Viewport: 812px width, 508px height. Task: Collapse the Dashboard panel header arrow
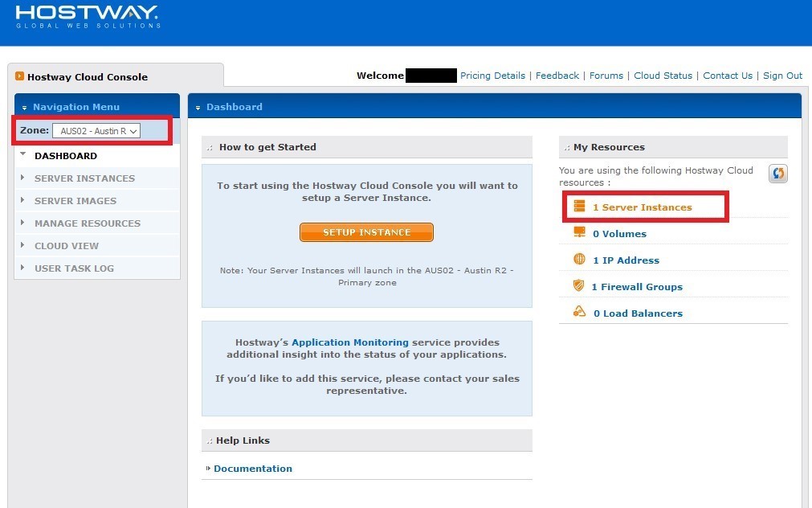[x=198, y=107]
